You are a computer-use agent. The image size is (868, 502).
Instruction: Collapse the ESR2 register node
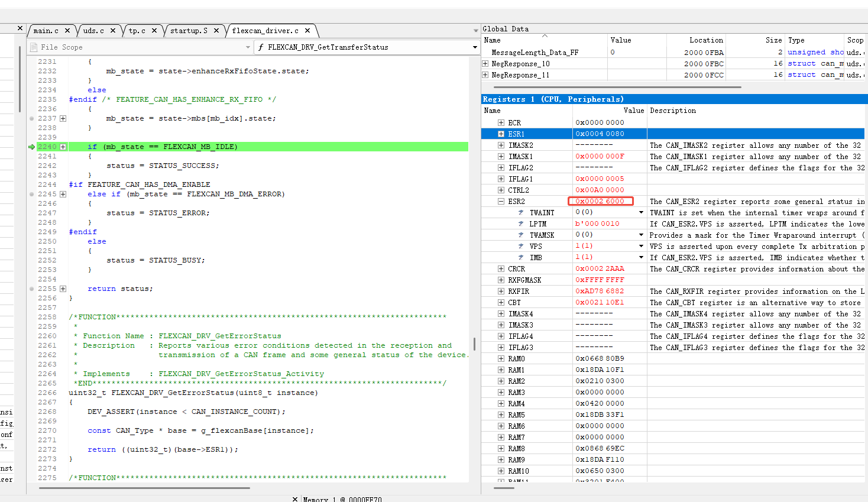point(501,201)
